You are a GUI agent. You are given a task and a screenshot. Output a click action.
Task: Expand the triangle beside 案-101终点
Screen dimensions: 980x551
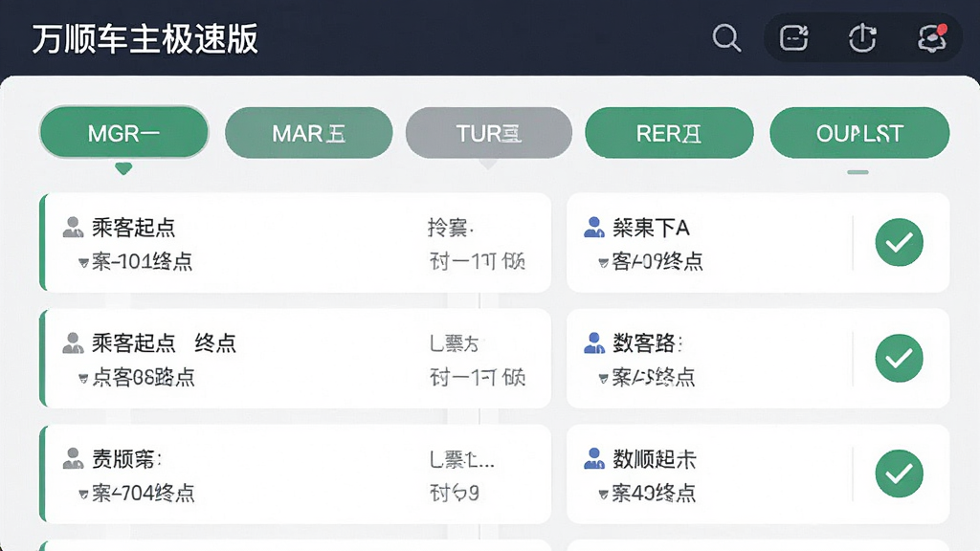[x=83, y=262]
